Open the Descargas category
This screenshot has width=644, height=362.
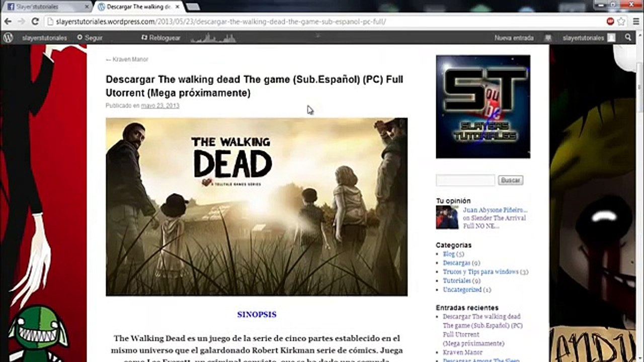456,263
